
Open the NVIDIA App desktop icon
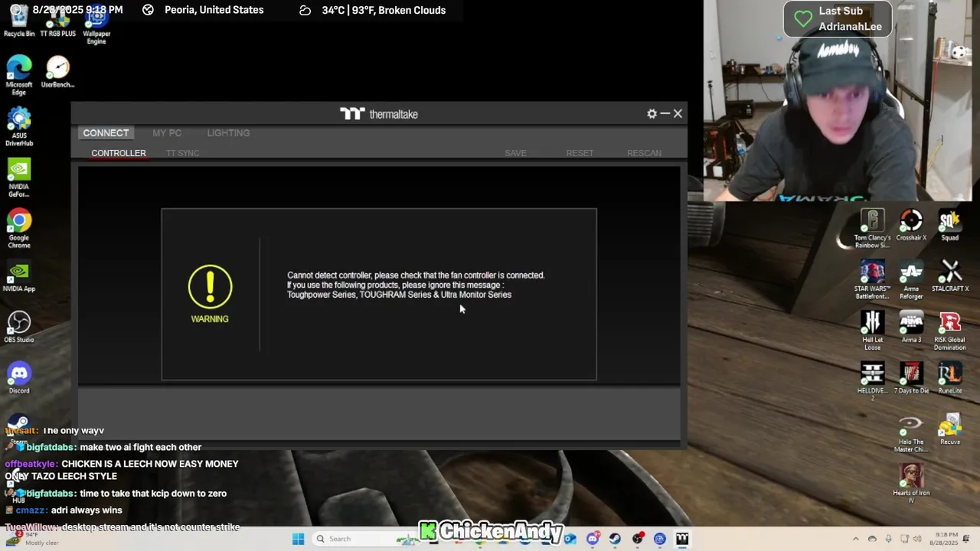coord(19,277)
